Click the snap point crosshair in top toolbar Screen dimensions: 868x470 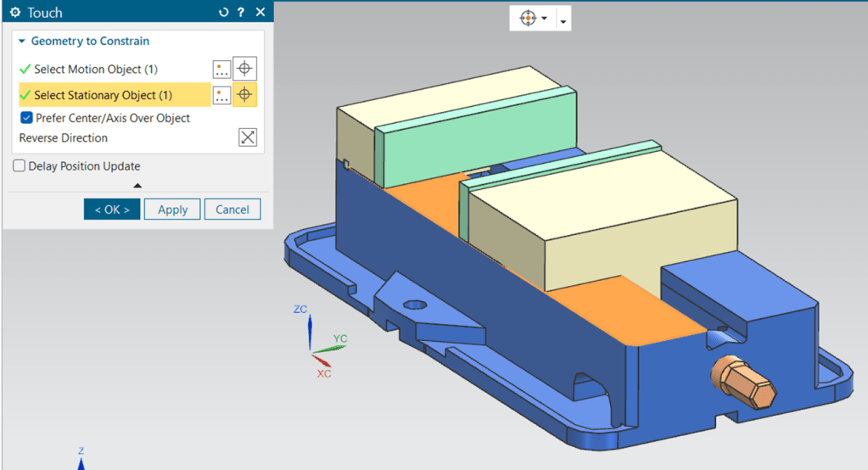[527, 18]
